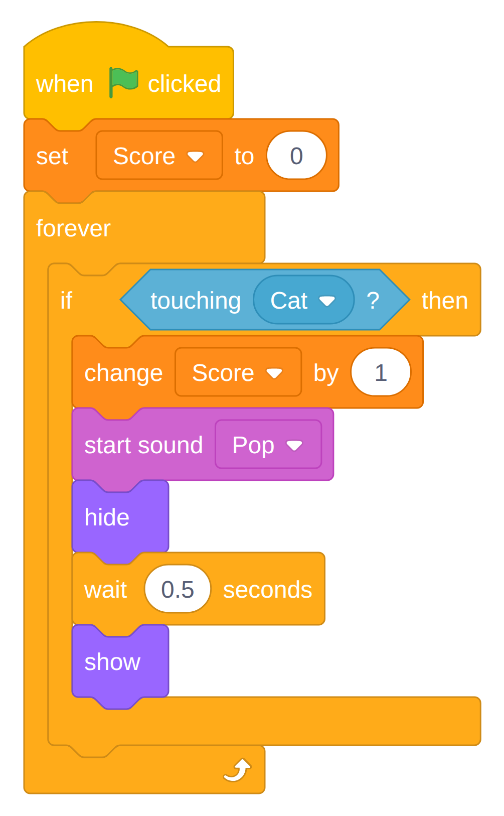Click the wait duration field 0.5
Viewport: 504px width, 816px height.
[178, 589]
